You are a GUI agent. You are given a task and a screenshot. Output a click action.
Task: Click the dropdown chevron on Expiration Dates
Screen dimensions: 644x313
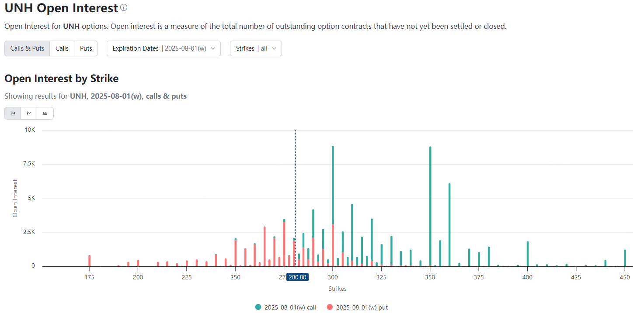tap(213, 48)
